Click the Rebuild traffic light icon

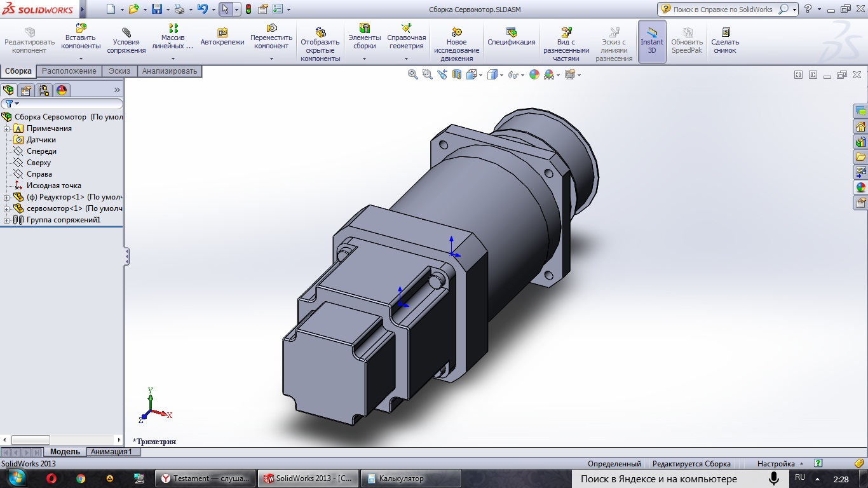[x=248, y=9]
